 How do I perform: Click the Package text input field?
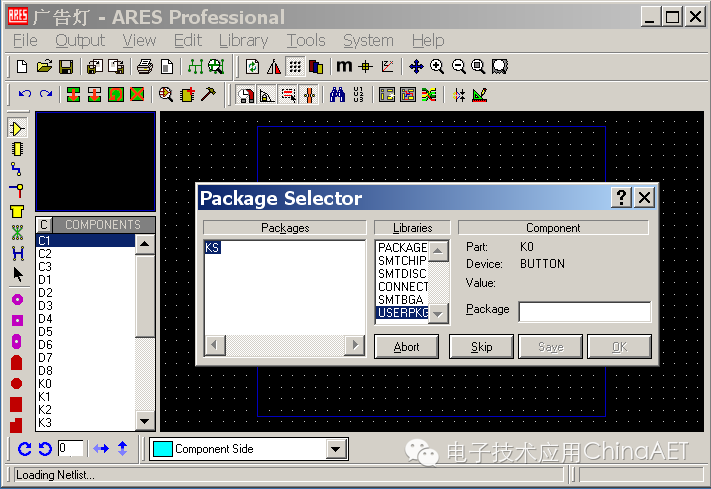[585, 312]
